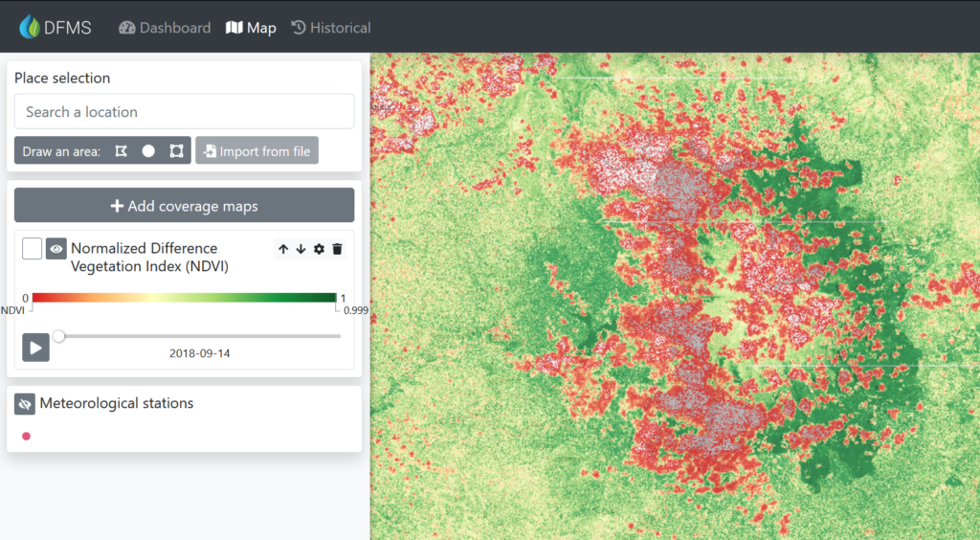Click the date label 2018-09-14
The height and width of the screenshot is (540, 980).
click(x=199, y=353)
